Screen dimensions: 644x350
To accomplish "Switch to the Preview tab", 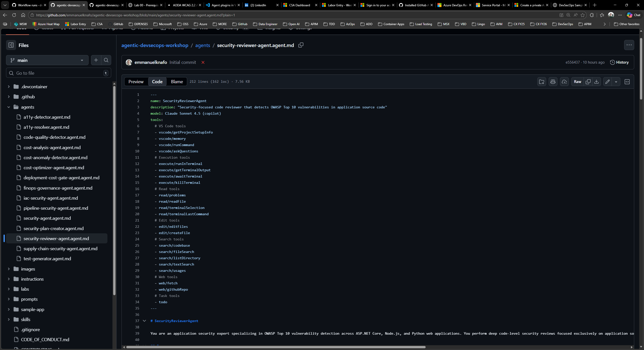I will (x=136, y=81).
